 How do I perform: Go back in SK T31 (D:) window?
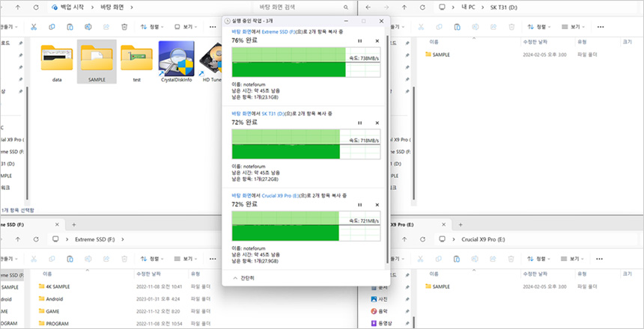point(368,7)
